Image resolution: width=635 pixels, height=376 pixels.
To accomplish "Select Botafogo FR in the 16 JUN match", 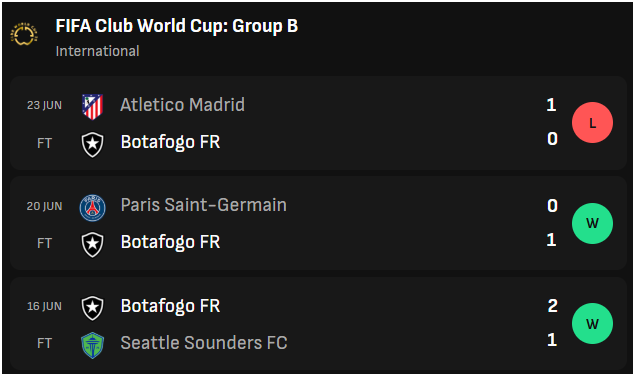I will (170, 306).
